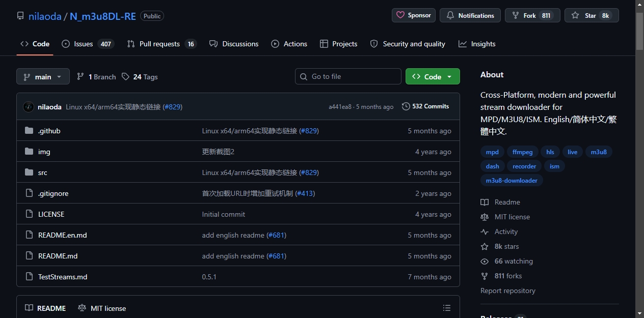Click the page vertical scrollbar thumb
Viewport: 644px width, 318px height.
click(x=640, y=31)
